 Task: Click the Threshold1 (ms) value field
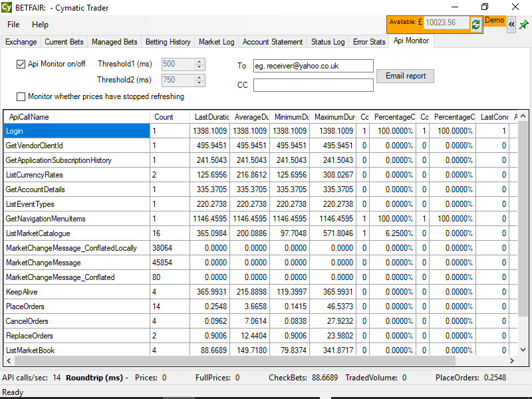pos(179,64)
